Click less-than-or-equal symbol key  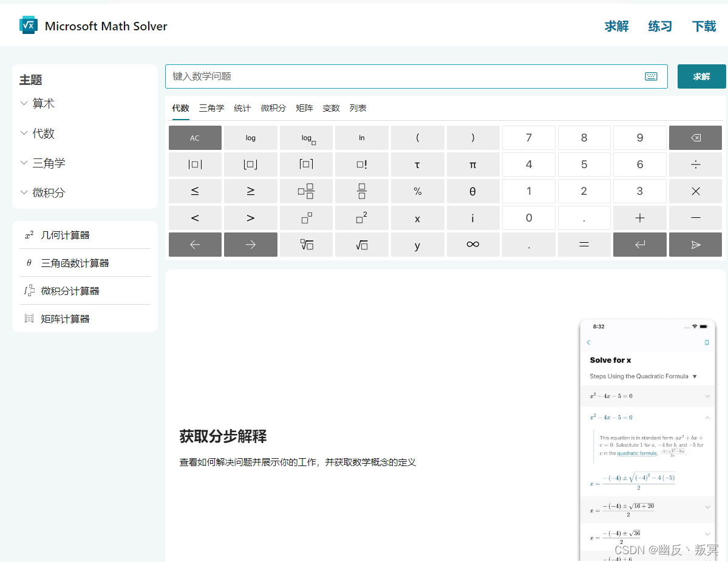[x=195, y=191]
